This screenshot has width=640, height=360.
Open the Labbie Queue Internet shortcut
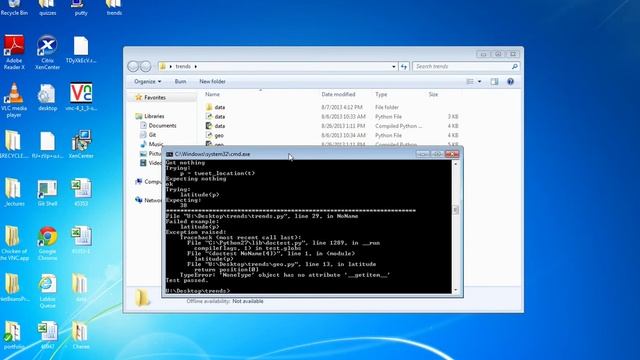coord(47,291)
